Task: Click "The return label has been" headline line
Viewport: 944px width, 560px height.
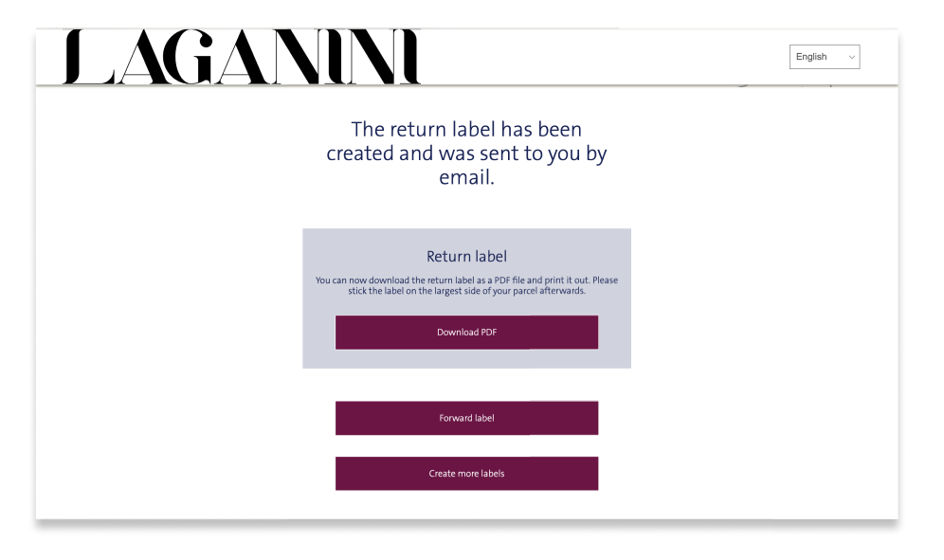Action: point(466,129)
